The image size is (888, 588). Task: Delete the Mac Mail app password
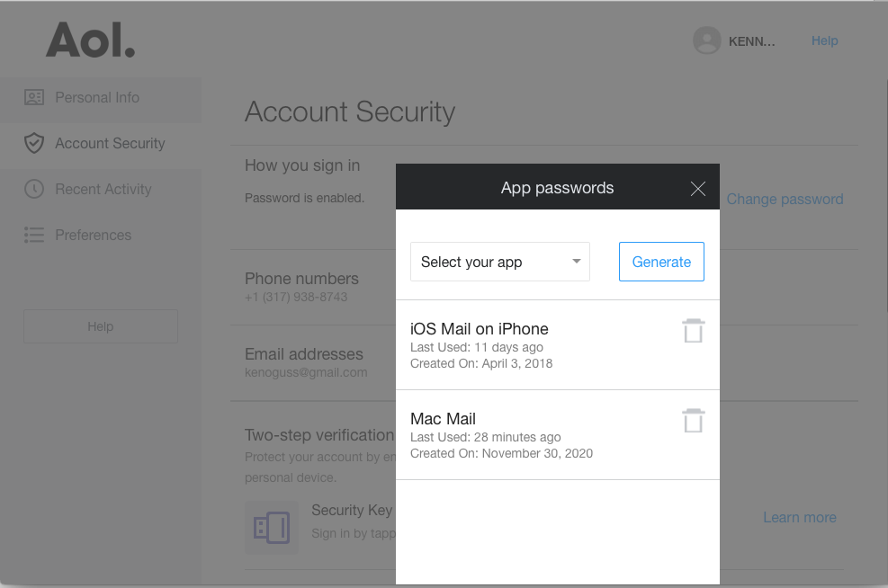(x=693, y=421)
